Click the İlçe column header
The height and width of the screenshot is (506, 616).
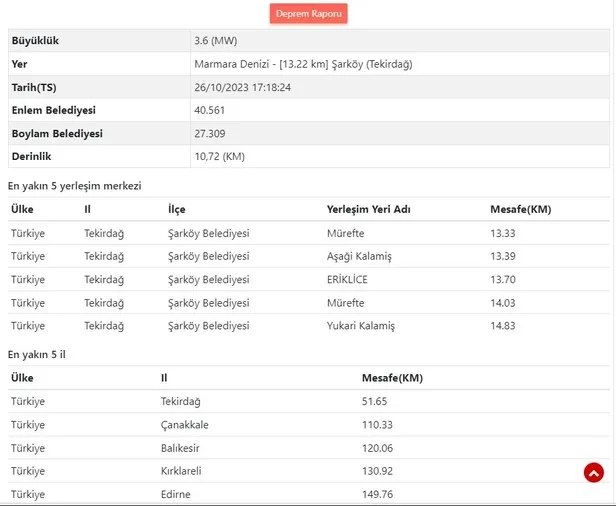pos(176,209)
